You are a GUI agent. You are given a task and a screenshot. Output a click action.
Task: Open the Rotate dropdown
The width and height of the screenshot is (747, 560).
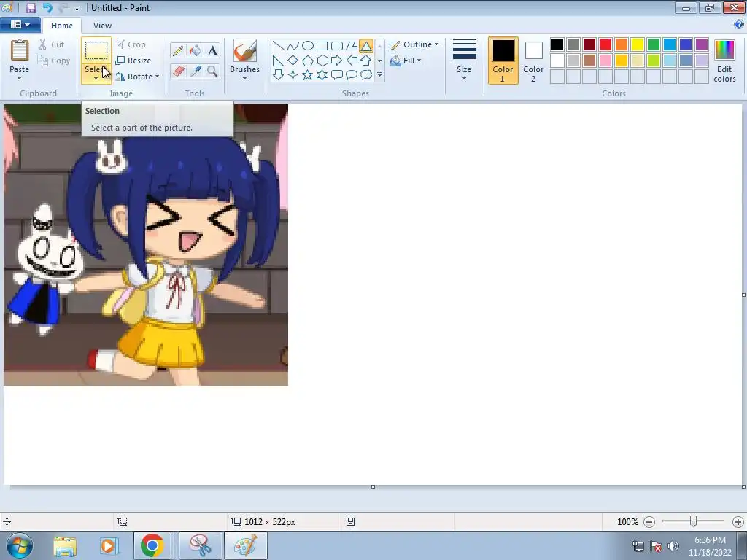pos(138,76)
